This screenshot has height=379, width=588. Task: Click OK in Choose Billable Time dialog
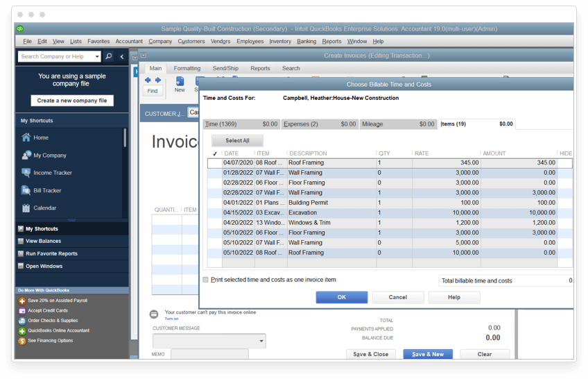[342, 297]
